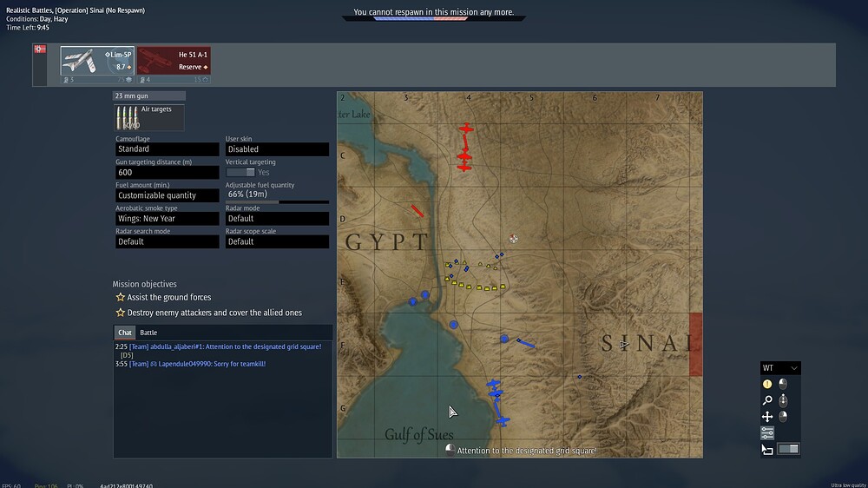The width and height of the screenshot is (868, 488).
Task: Open the User skin dropdown set to Disabled
Action: click(x=277, y=149)
